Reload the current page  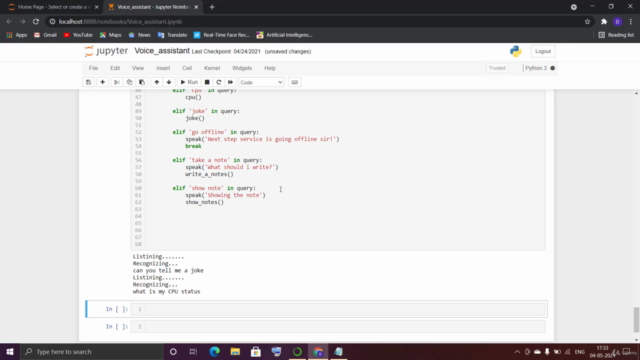tap(36, 22)
